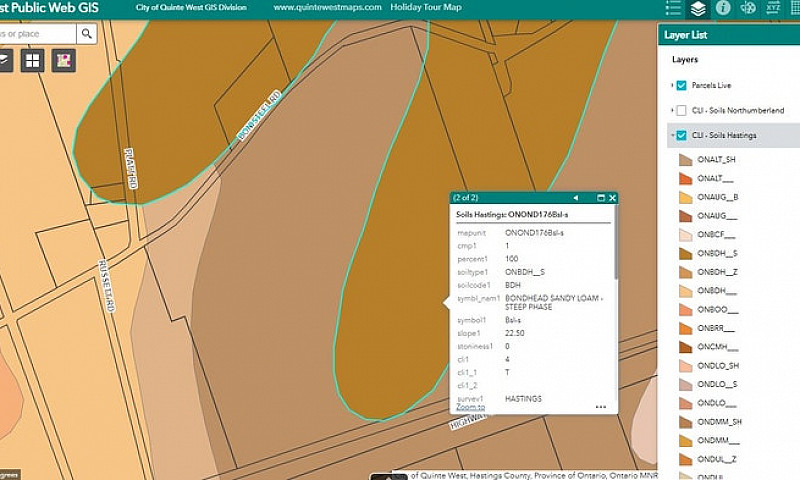
Task: Click the ONDLO_SH legend swatch
Action: pyautogui.click(x=685, y=366)
